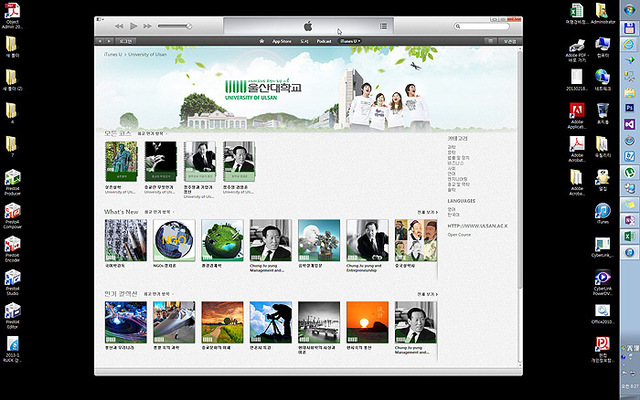Click HTTP://WWW.ULSAN.AC.K heading link

478,226
